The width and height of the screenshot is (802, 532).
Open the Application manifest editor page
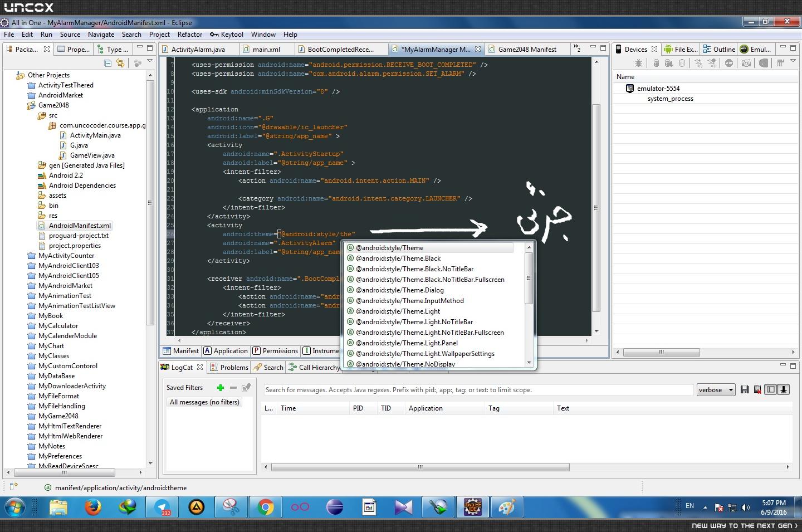click(x=226, y=351)
